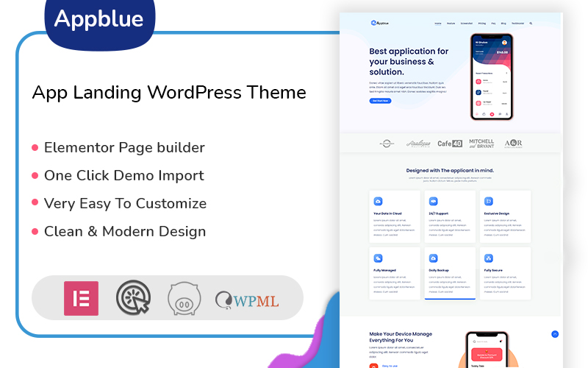Click the red center button on phone's bottom bar
The height and width of the screenshot is (368, 588).
pos(492,114)
